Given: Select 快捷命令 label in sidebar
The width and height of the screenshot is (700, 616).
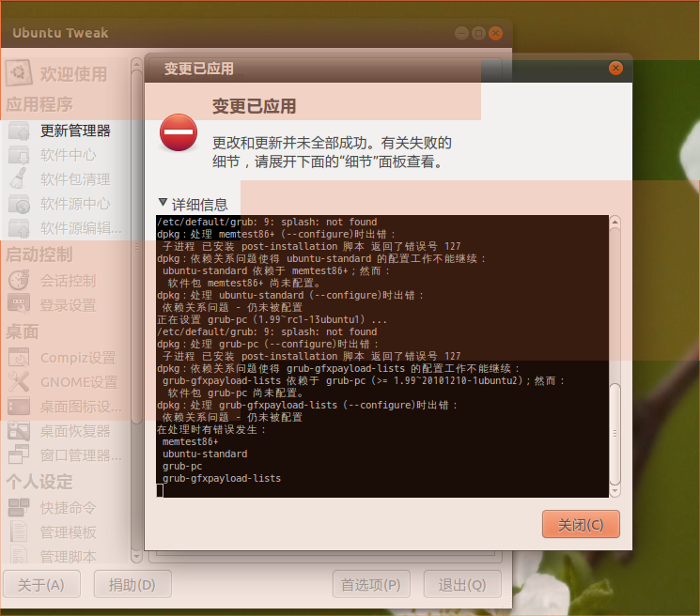Looking at the screenshot, I should point(69,508).
